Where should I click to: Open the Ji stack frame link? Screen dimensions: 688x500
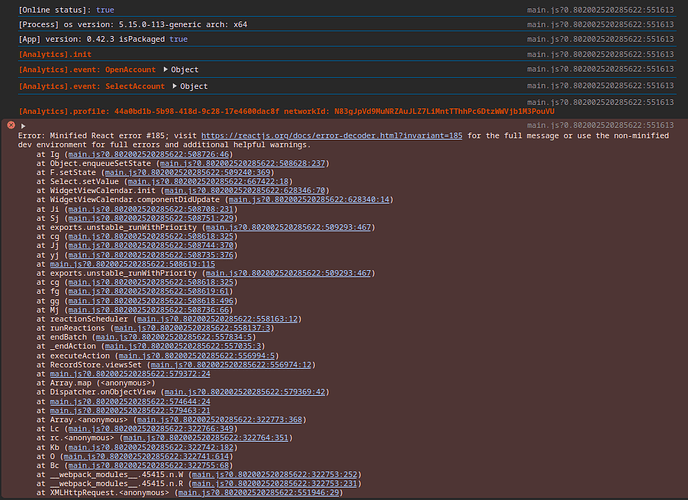pyautogui.click(x=151, y=209)
